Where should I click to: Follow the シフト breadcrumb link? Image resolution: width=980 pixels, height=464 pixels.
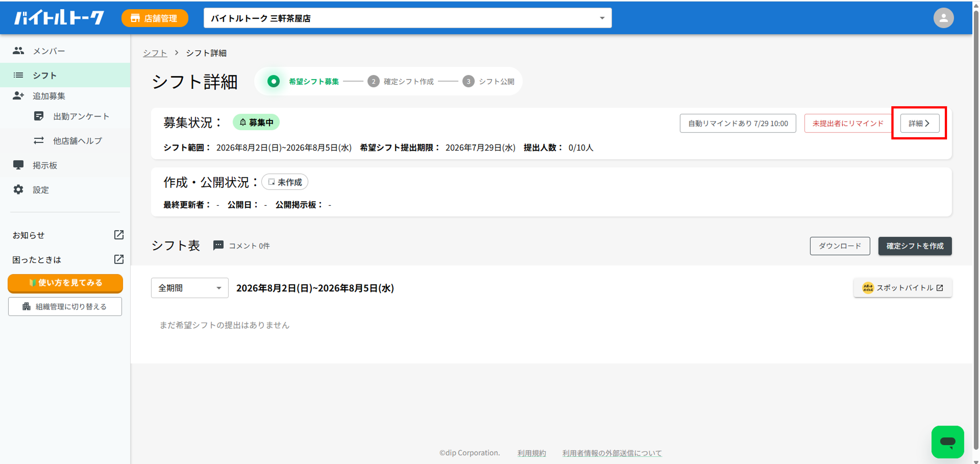[x=155, y=53]
